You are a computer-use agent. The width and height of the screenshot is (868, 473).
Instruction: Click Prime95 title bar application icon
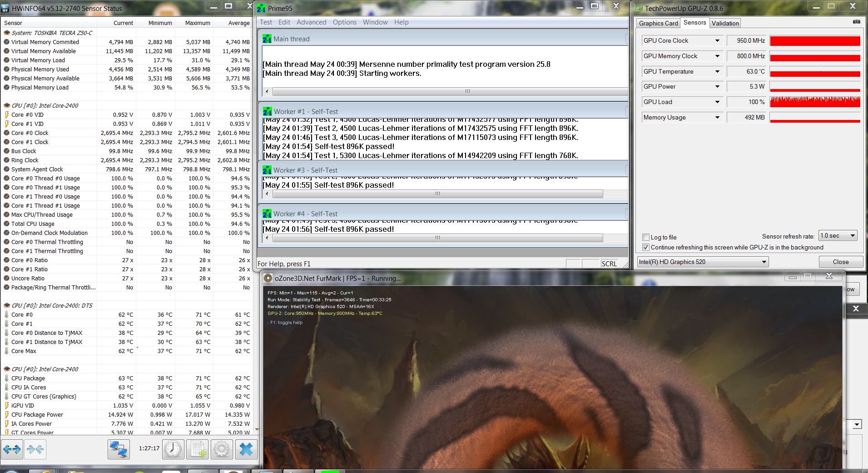coord(261,8)
